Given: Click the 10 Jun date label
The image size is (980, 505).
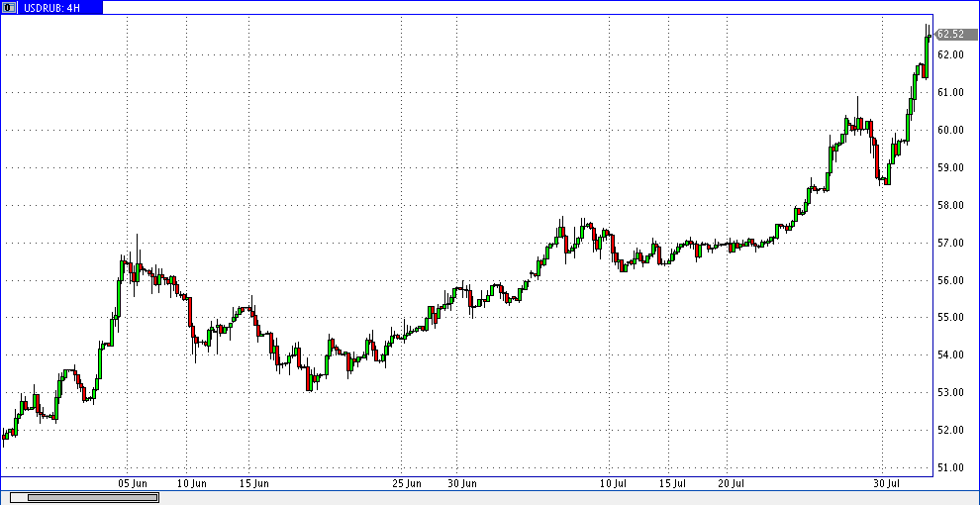Looking at the screenshot, I should pos(192,484).
